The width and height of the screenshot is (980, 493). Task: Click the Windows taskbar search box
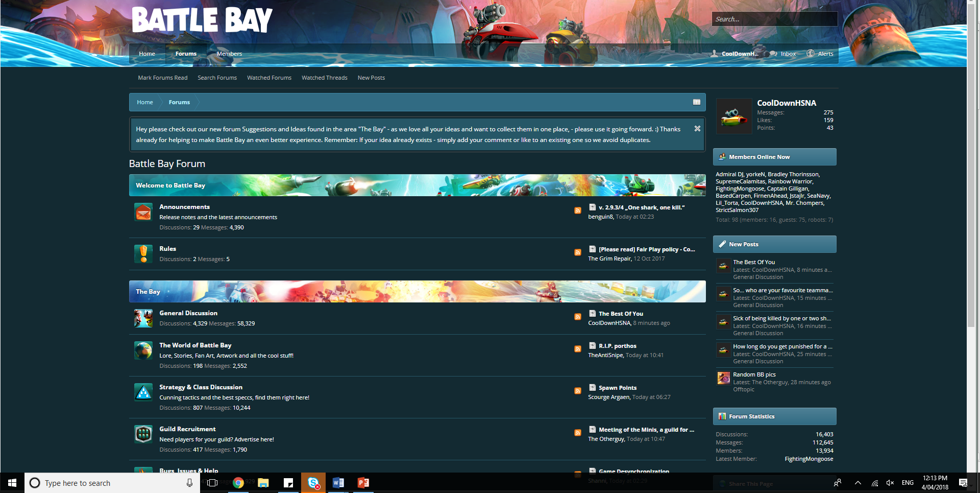[x=111, y=483]
